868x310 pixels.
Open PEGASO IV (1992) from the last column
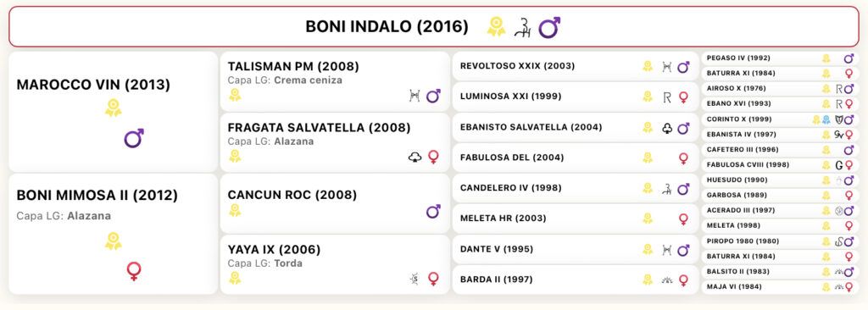click(x=780, y=58)
